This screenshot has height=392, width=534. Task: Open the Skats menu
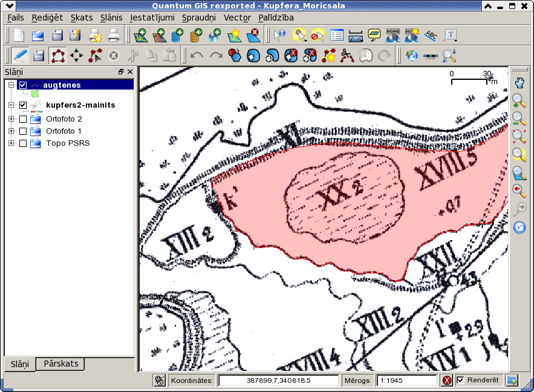click(82, 18)
